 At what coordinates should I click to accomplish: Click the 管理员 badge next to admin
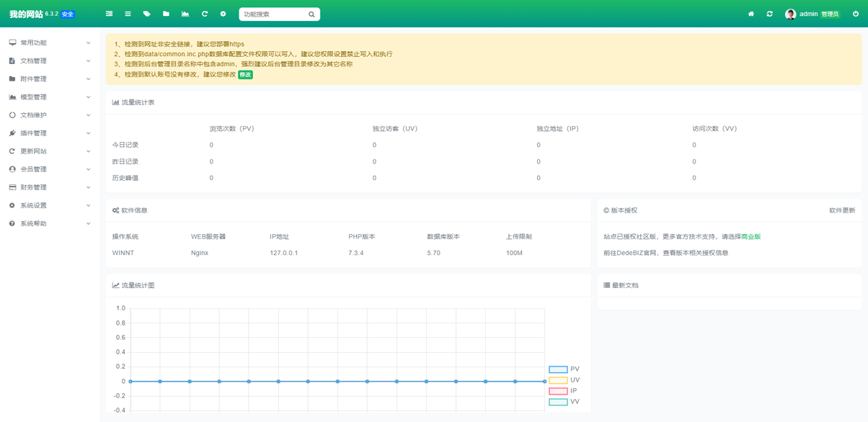831,14
